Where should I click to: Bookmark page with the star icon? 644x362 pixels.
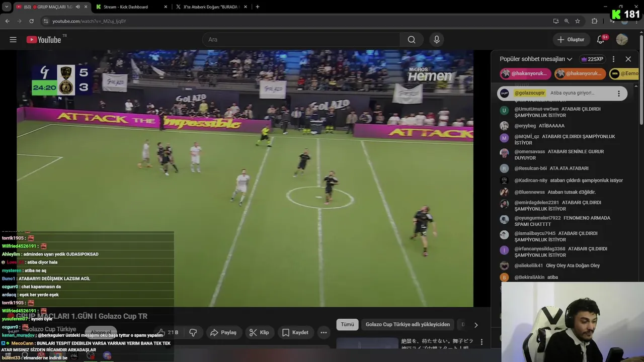coord(578,21)
